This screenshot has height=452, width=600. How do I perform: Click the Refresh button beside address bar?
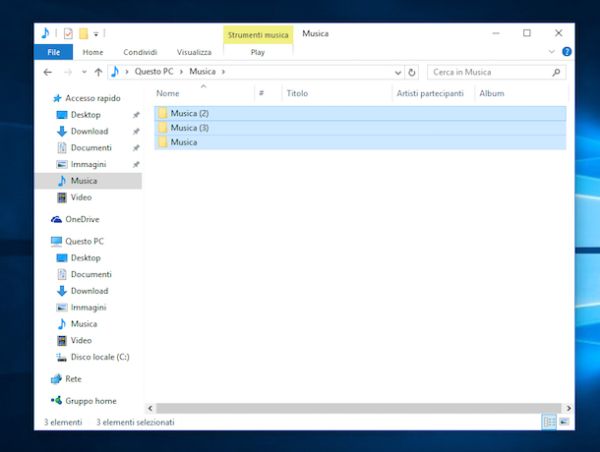(x=412, y=72)
